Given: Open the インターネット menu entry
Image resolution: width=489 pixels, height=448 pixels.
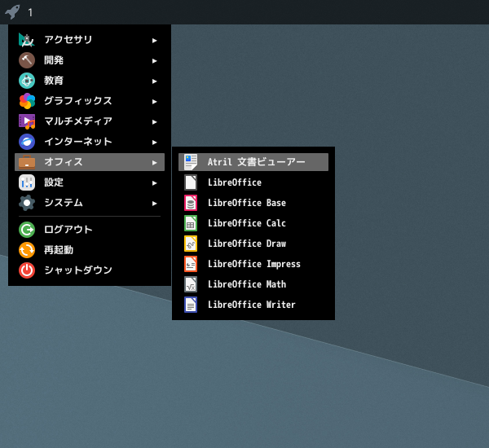Looking at the screenshot, I should pos(90,142).
